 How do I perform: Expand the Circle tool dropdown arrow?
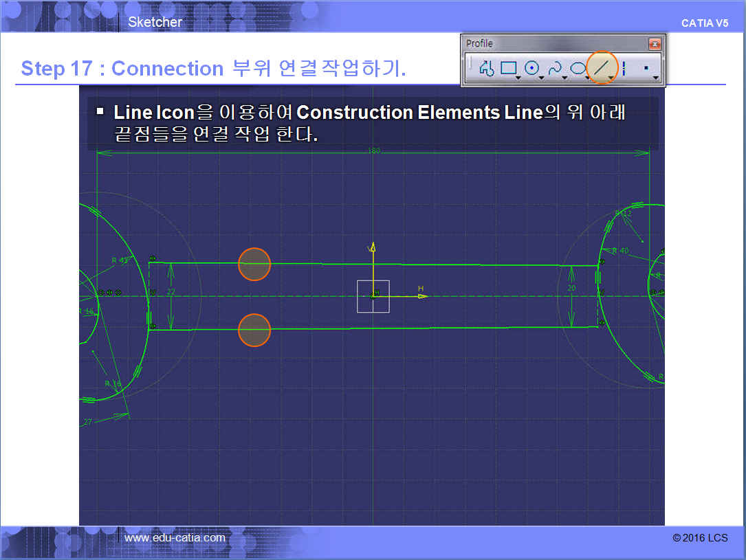[x=542, y=78]
